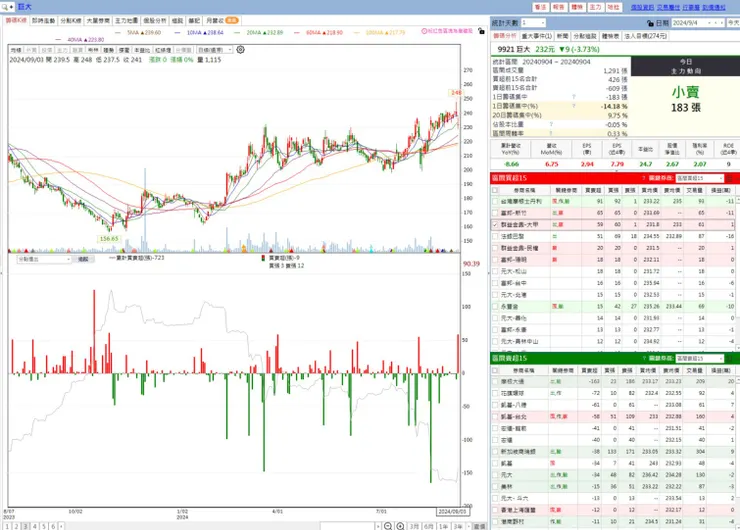
Task: Set chart range to 1年
Action: pos(443,526)
